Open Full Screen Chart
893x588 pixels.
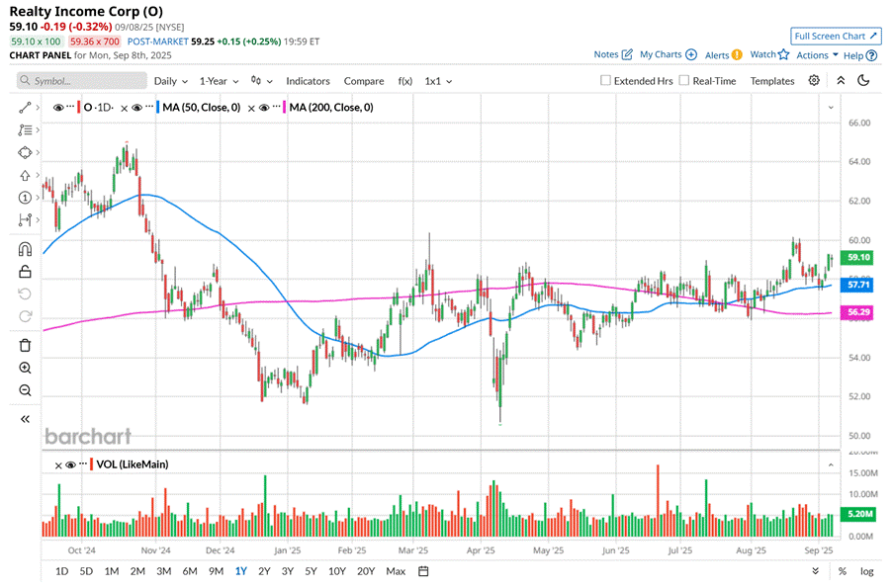coord(836,36)
